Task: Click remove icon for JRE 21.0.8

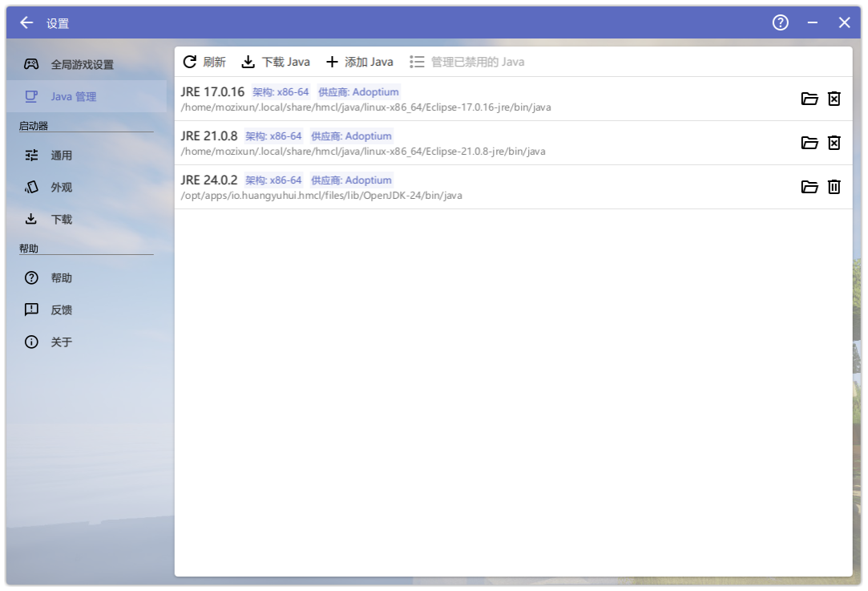Action: coord(834,143)
